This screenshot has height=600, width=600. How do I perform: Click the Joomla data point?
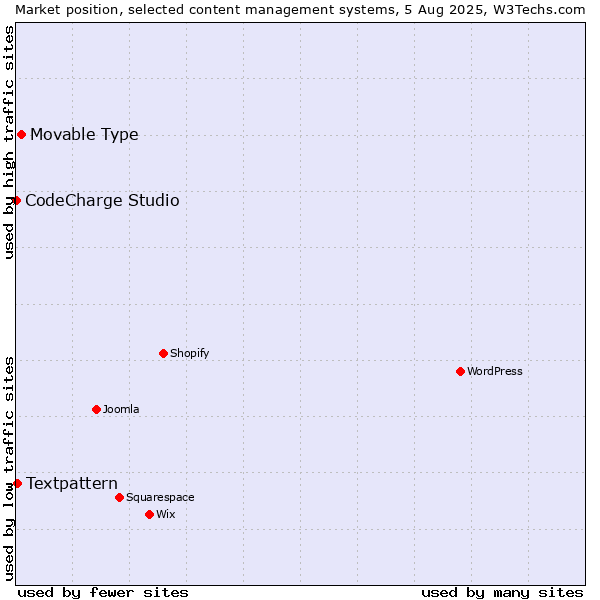coord(96,409)
